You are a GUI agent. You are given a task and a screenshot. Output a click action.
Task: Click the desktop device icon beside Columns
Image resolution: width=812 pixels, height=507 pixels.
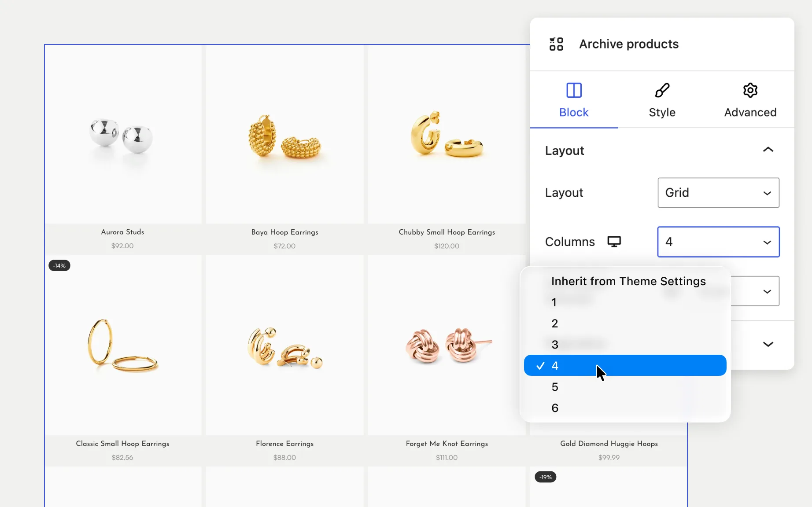(614, 242)
